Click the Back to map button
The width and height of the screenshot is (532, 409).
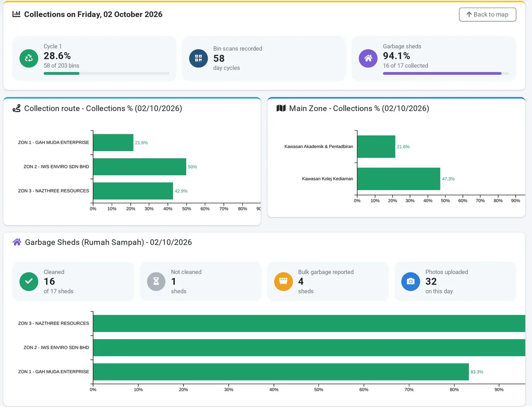pos(487,14)
